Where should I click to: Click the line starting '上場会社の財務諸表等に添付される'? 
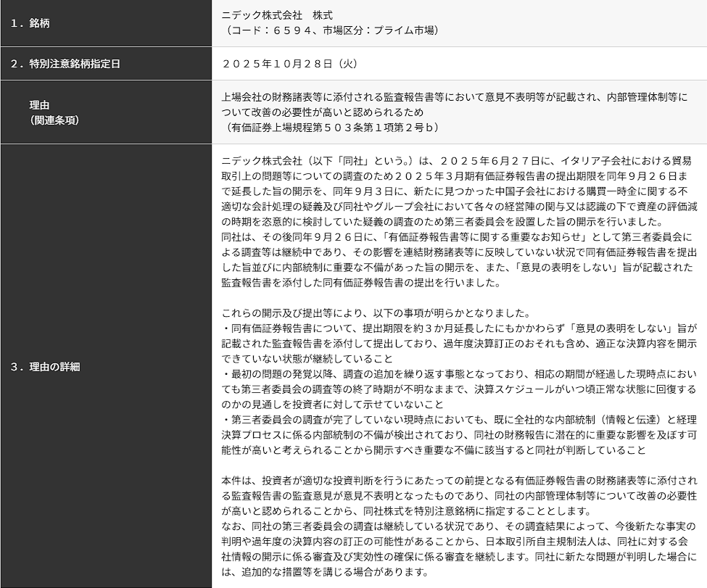coord(455,97)
